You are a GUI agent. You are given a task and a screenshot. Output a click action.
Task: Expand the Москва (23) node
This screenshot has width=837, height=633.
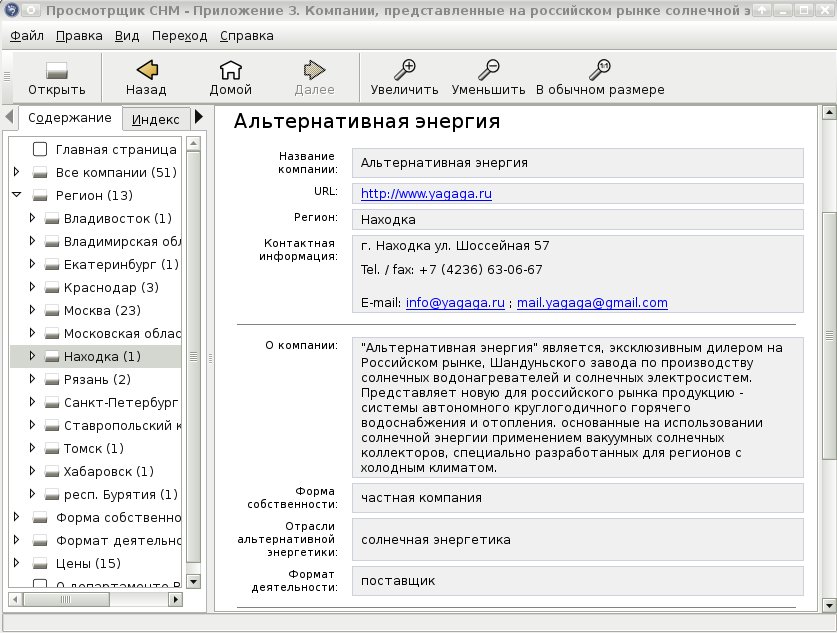coord(32,310)
